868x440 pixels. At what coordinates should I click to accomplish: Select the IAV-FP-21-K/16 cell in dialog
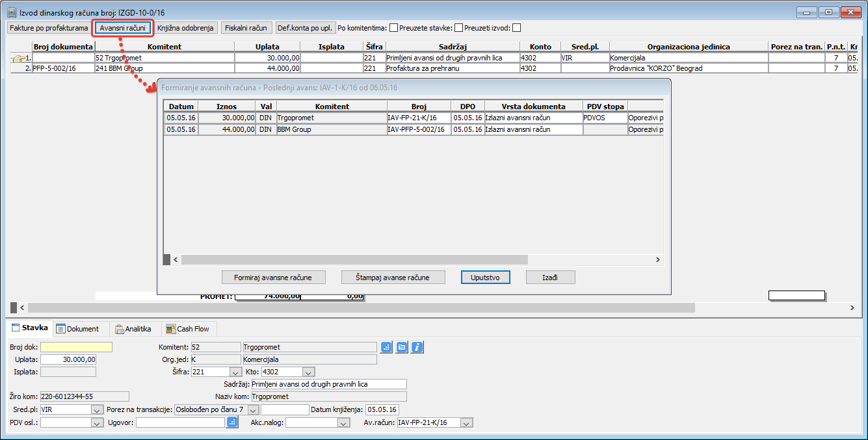click(x=419, y=118)
